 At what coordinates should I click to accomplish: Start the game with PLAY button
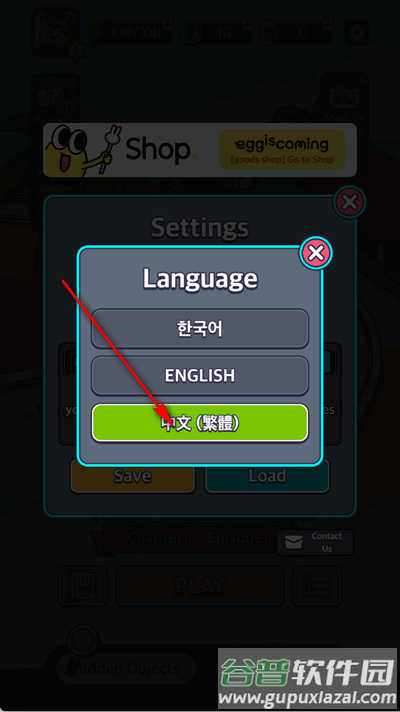click(x=200, y=586)
